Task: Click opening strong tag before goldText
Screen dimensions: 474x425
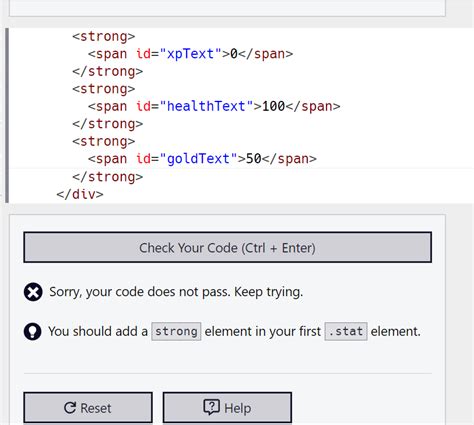Action: (104, 141)
